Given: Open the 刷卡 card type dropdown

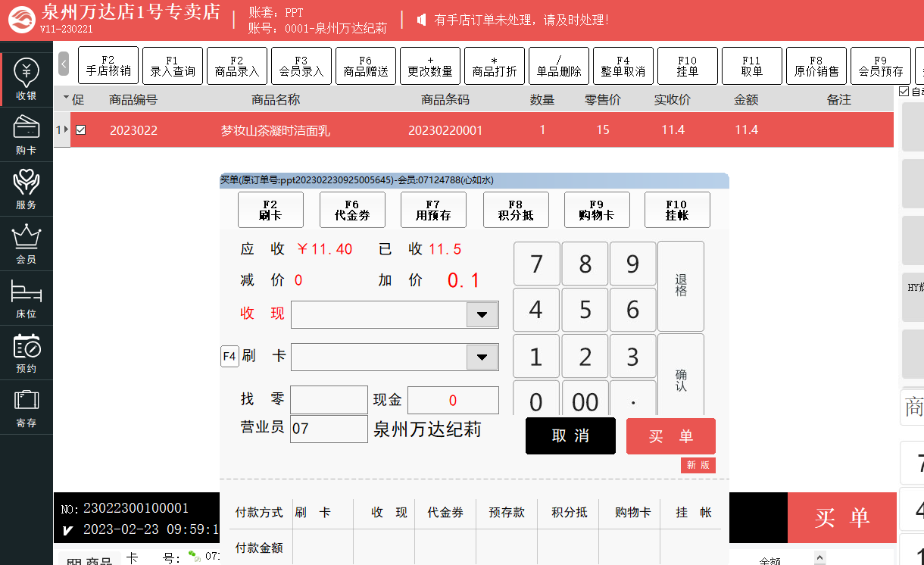Looking at the screenshot, I should [x=482, y=357].
